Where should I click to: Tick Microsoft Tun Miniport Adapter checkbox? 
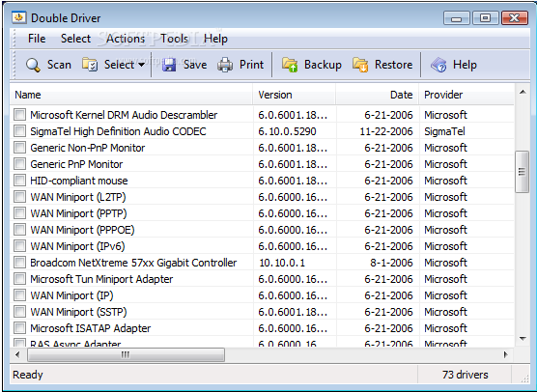pos(19,279)
